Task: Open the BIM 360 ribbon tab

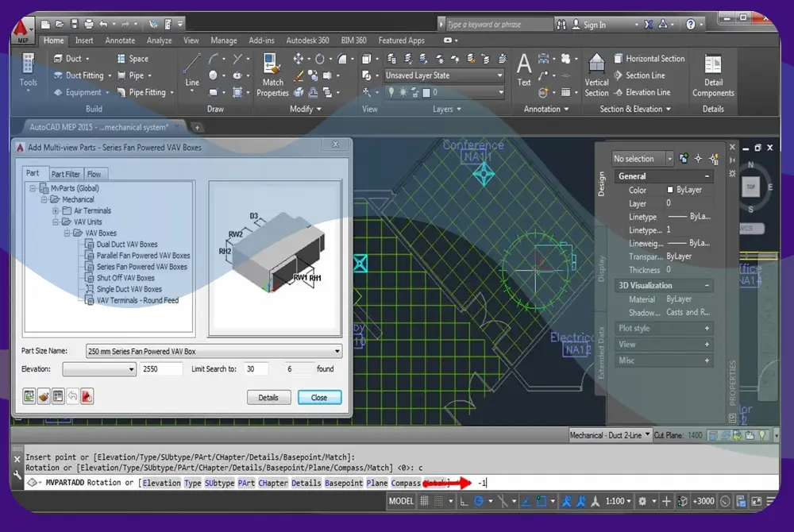Action: (353, 40)
